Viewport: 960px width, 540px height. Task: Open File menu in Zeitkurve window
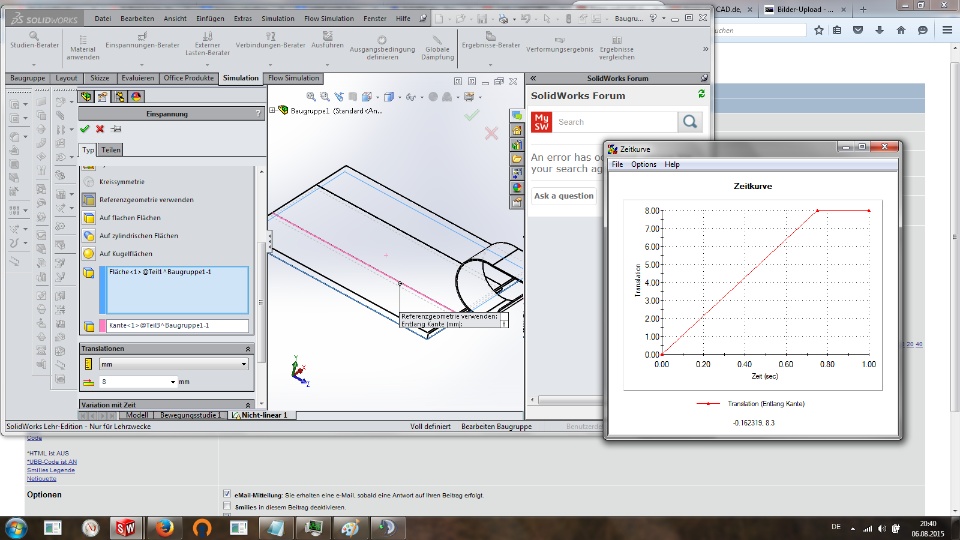point(617,165)
